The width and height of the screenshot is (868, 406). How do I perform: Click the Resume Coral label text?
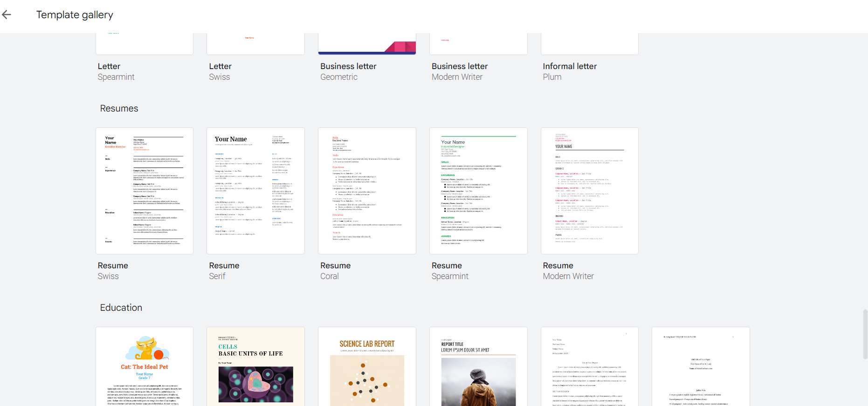(335, 271)
